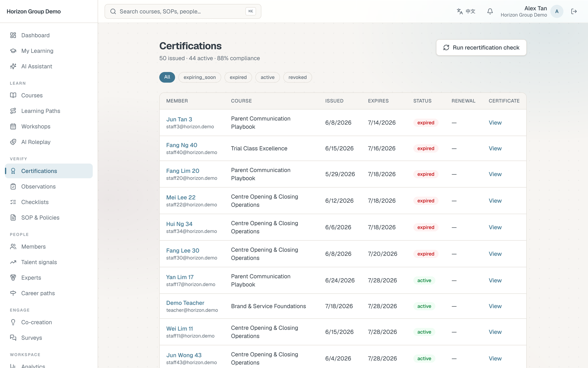Click the AI Assistant sparkle icon
588x368 pixels.
pos(13,66)
